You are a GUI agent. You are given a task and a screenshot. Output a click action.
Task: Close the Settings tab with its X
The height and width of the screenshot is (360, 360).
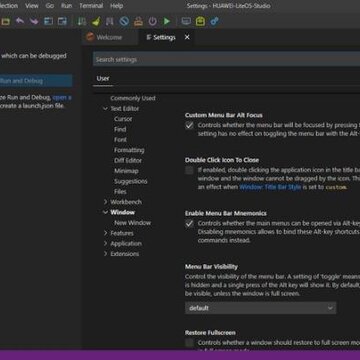tap(187, 37)
